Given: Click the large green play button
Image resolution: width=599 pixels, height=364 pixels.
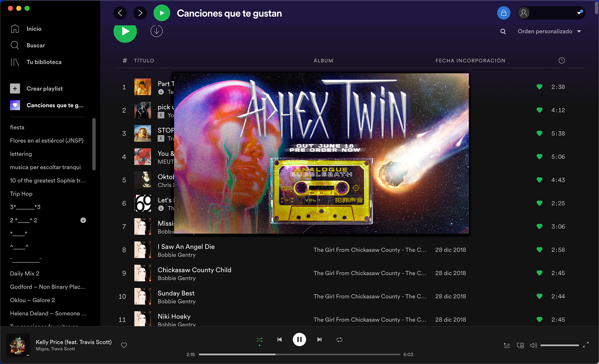Looking at the screenshot, I should [x=125, y=31].
